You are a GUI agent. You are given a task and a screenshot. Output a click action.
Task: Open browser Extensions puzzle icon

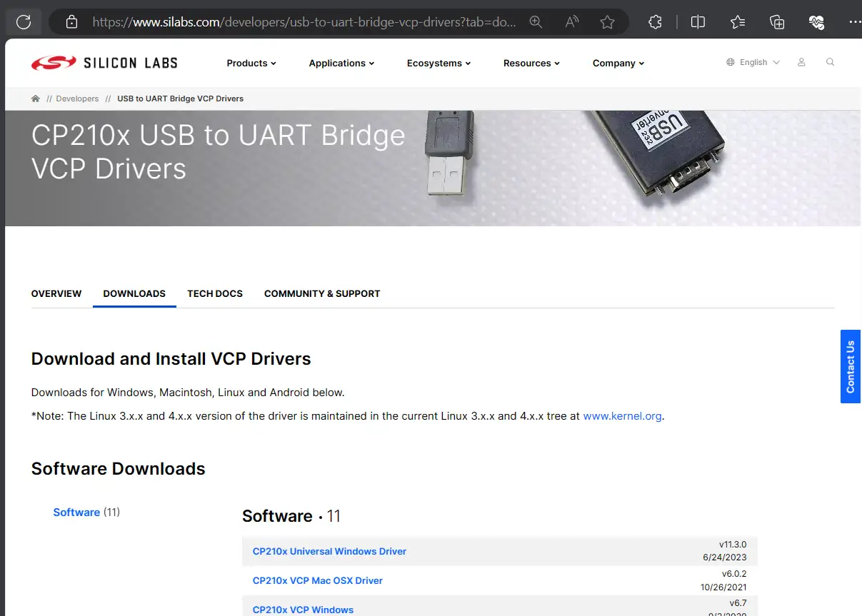(x=655, y=21)
